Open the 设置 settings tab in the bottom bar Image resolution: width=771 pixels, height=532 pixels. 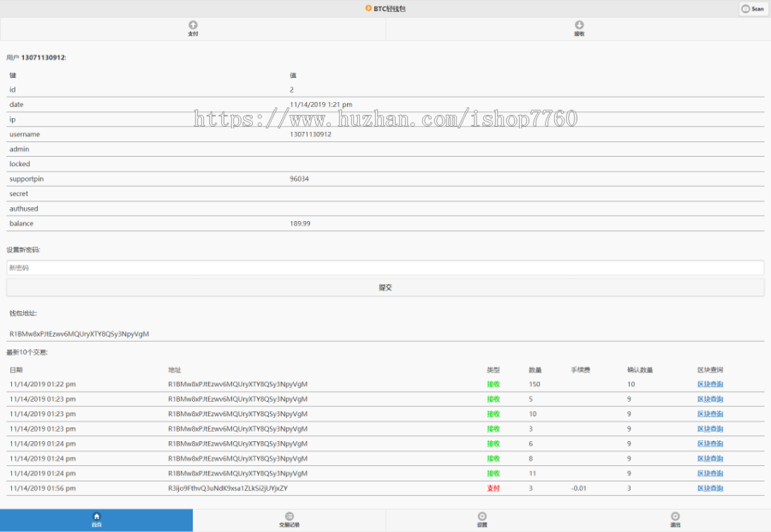[481, 520]
